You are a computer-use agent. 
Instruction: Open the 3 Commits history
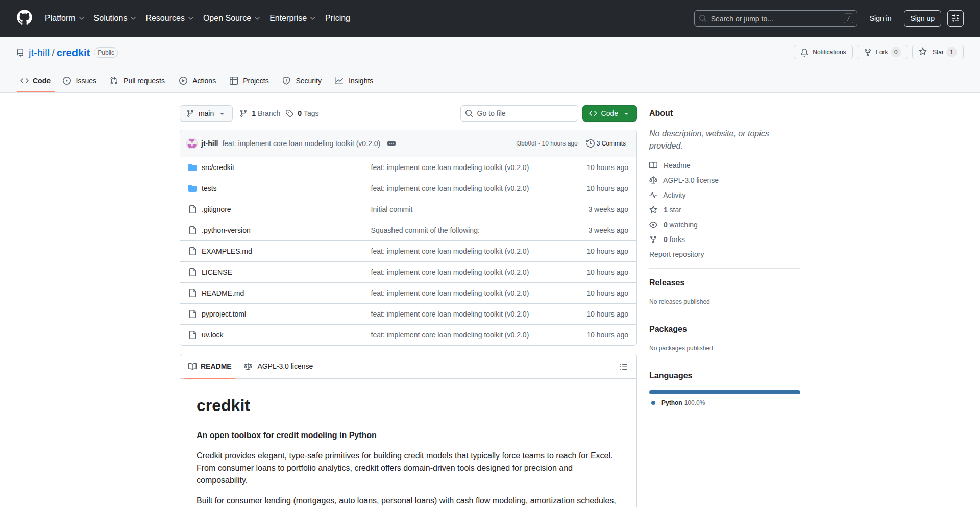(606, 143)
